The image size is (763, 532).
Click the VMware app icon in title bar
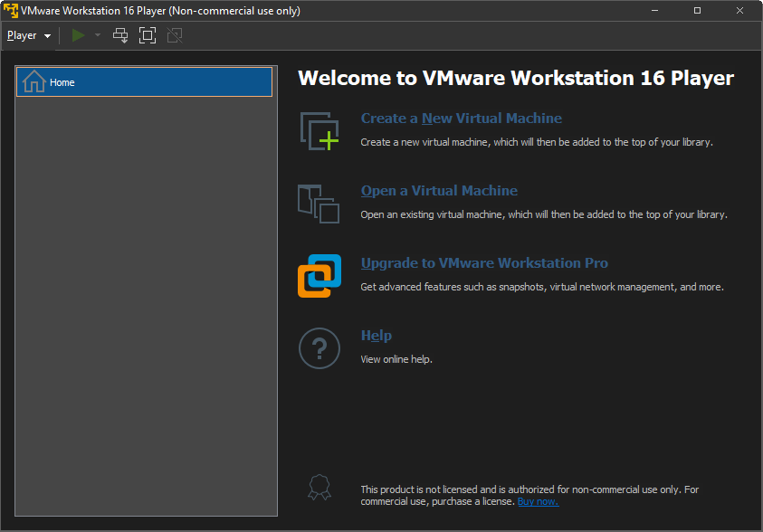tap(11, 11)
